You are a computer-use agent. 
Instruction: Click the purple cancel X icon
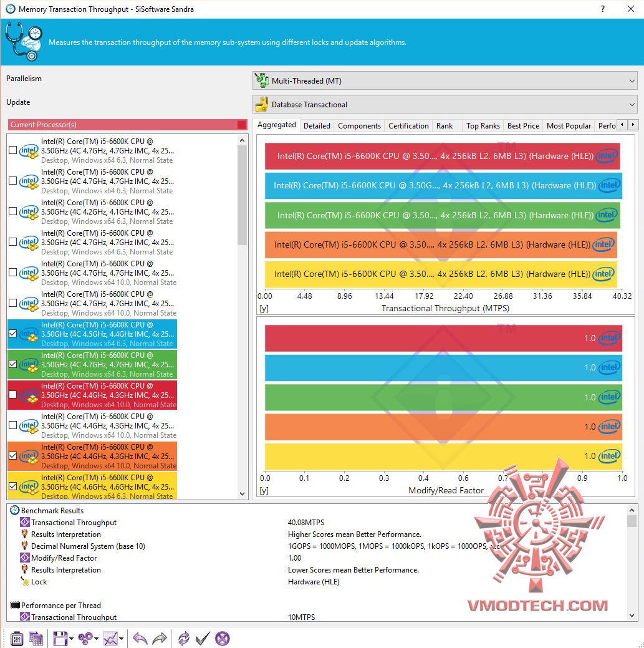click(223, 639)
